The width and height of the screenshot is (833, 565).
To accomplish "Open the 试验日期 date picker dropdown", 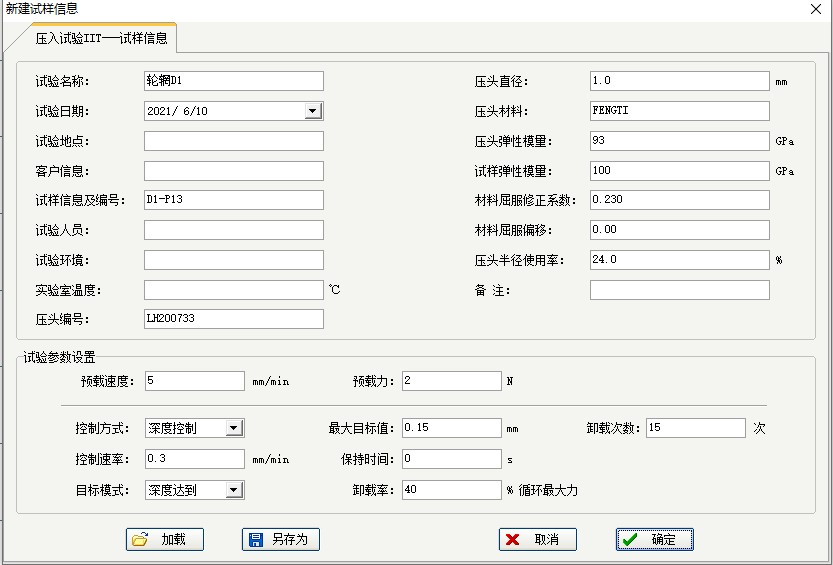I will tap(313, 111).
